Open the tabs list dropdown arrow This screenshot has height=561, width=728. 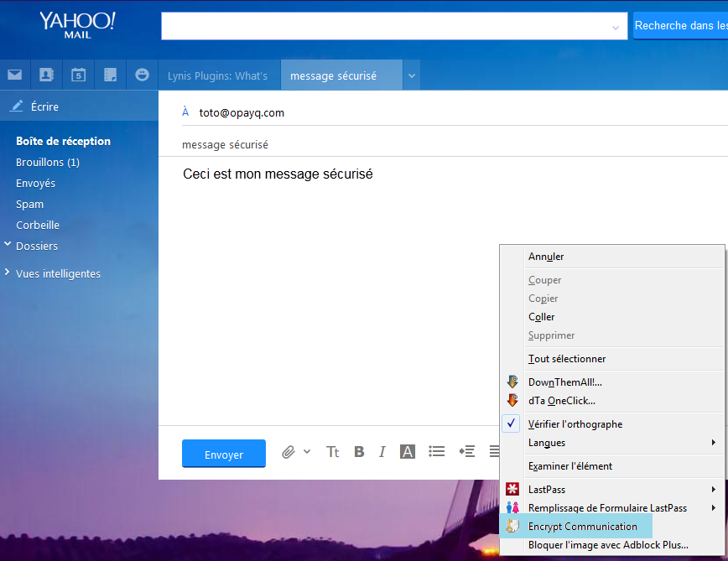tap(412, 75)
